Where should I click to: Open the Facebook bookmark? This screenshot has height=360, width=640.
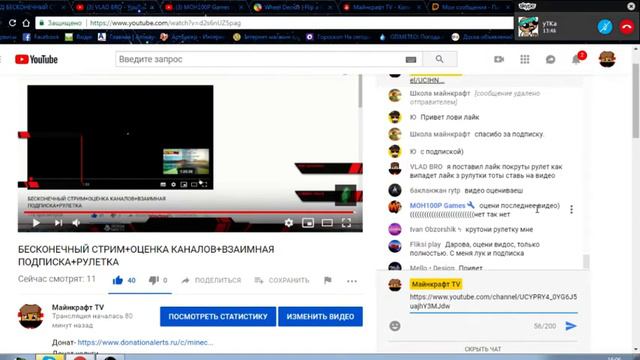click(x=41, y=37)
